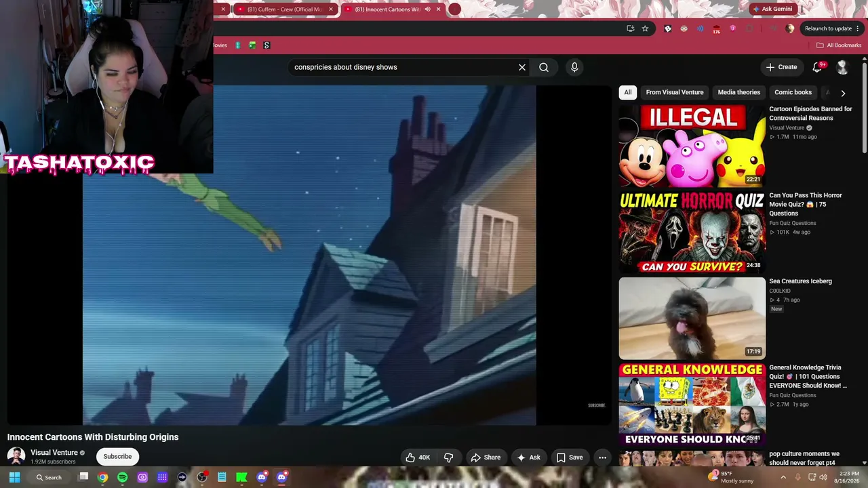The height and width of the screenshot is (488, 868).
Task: Switch to the Innocent Cartoons tab
Action: pyautogui.click(x=389, y=9)
